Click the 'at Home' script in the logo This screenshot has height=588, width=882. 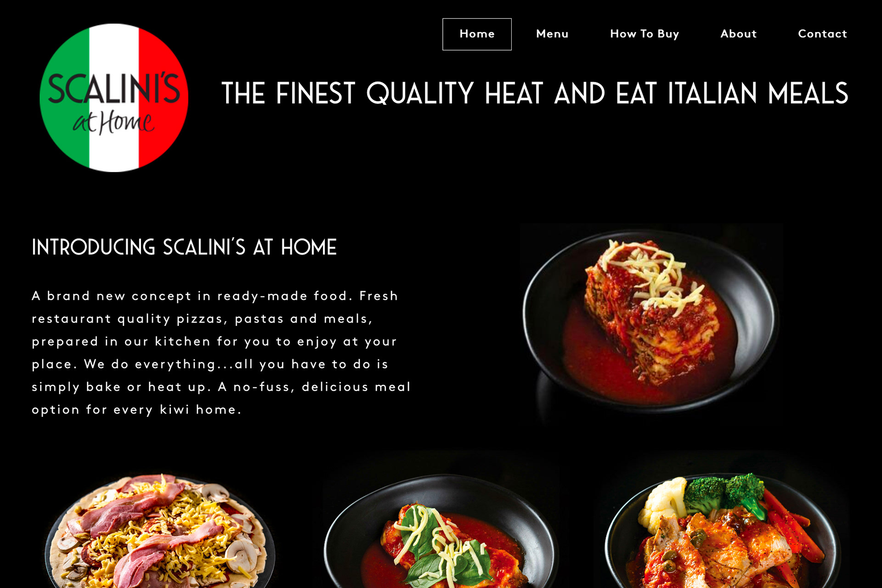113,122
